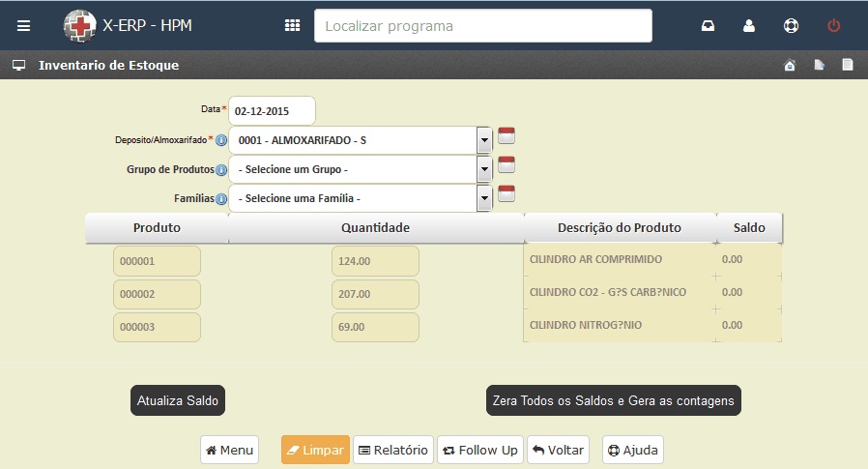868x469 pixels.
Task: Open the Selecione um Grupo dropdown
Action: click(361, 169)
